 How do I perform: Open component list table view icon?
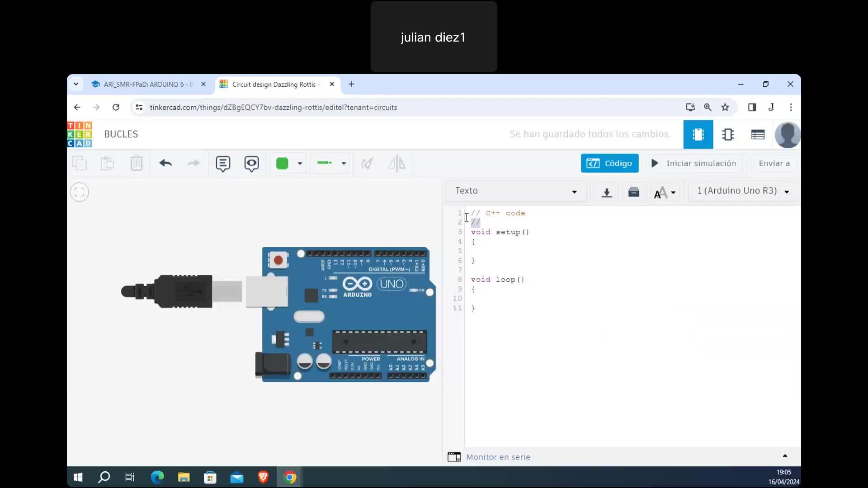tap(758, 134)
